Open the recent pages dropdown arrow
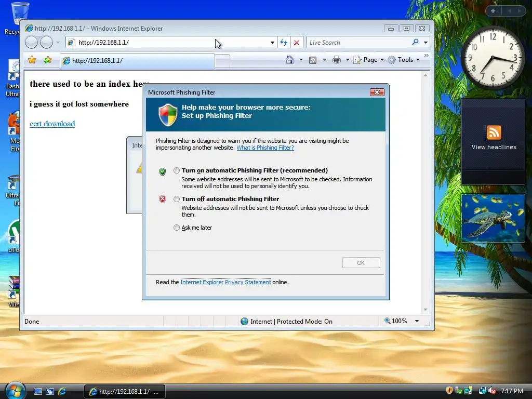 point(58,43)
